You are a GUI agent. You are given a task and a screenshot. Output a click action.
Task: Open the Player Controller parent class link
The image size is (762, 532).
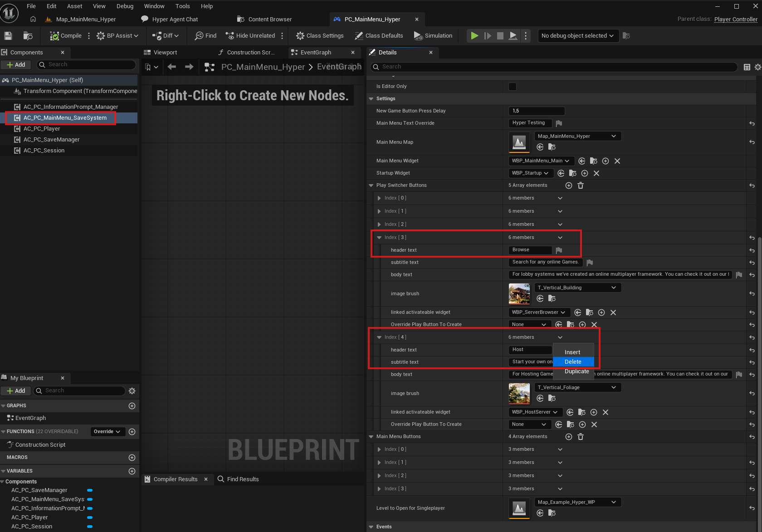coord(736,19)
